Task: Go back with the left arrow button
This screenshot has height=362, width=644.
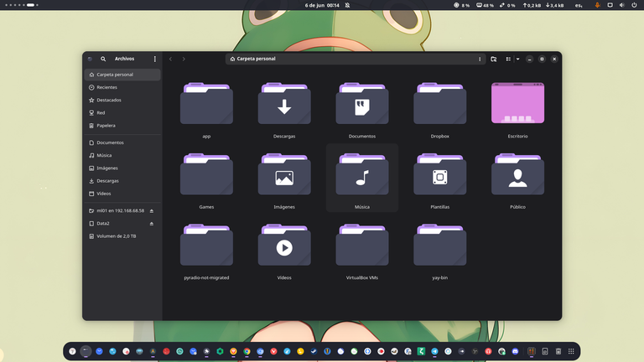Action: coord(170,59)
